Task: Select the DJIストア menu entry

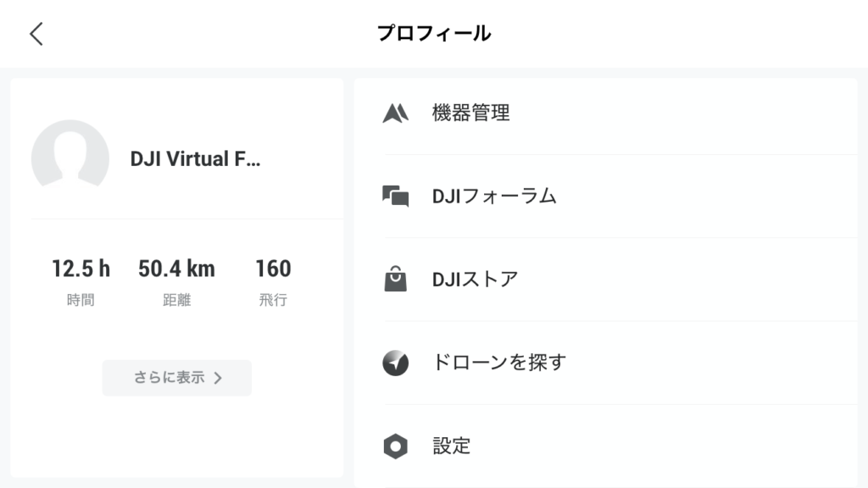Action: [x=605, y=280]
